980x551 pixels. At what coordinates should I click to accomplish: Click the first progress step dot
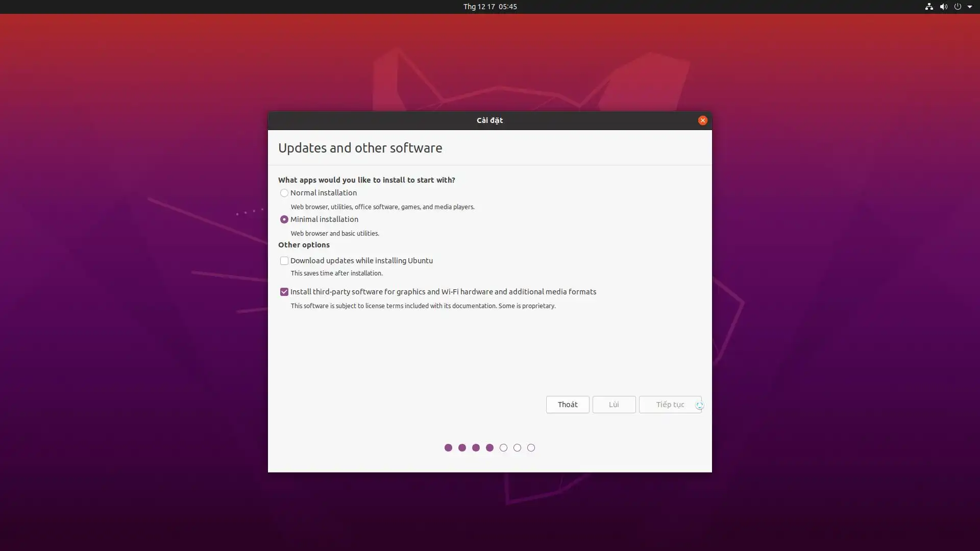pyautogui.click(x=448, y=447)
